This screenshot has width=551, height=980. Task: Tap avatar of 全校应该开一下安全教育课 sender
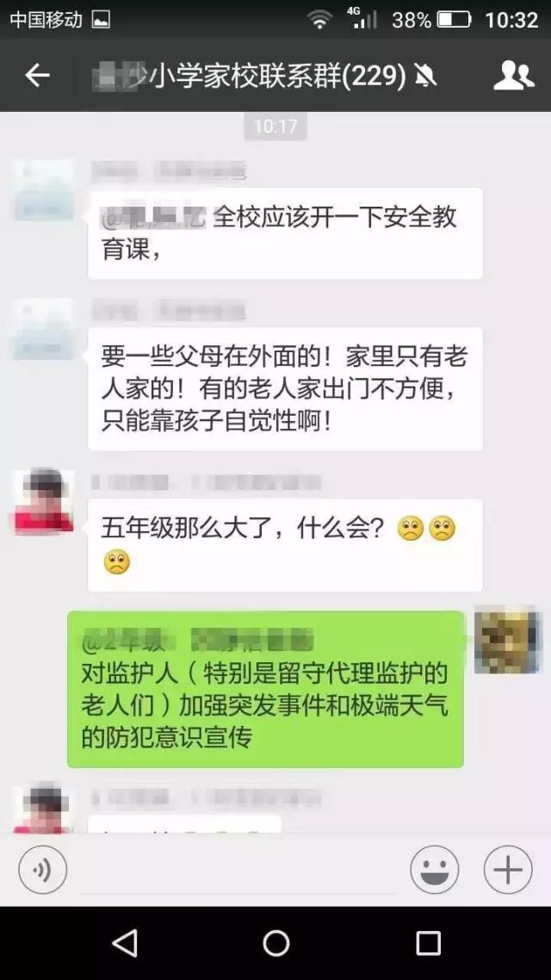tap(43, 190)
